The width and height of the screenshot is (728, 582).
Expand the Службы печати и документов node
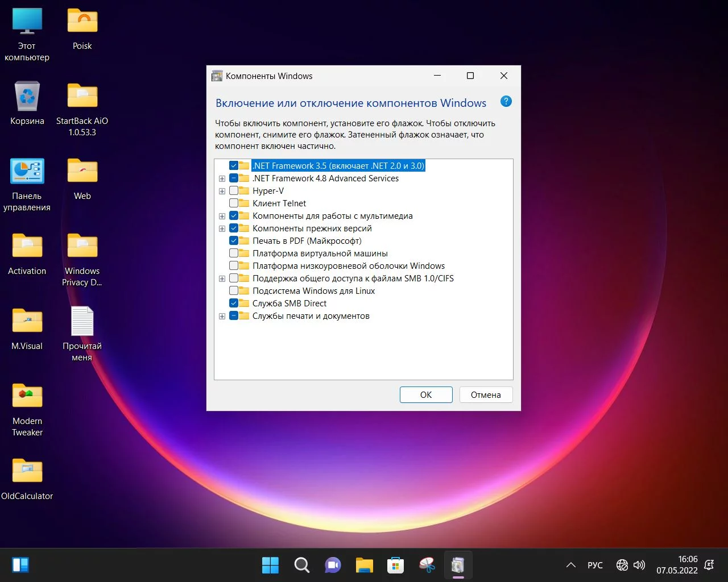[x=222, y=316]
